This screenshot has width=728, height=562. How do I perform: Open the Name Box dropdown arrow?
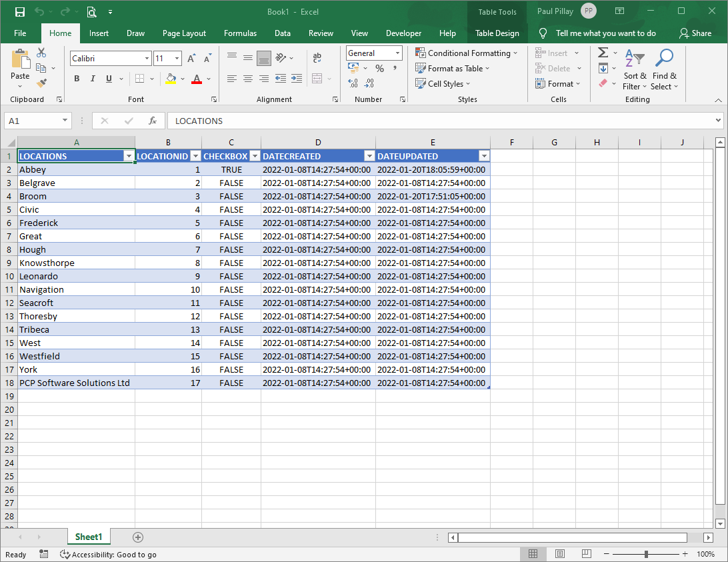(65, 121)
